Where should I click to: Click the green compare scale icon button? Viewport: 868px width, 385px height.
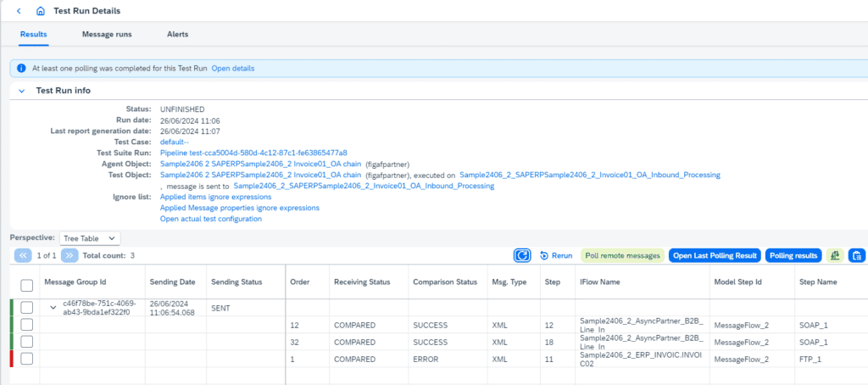835,255
